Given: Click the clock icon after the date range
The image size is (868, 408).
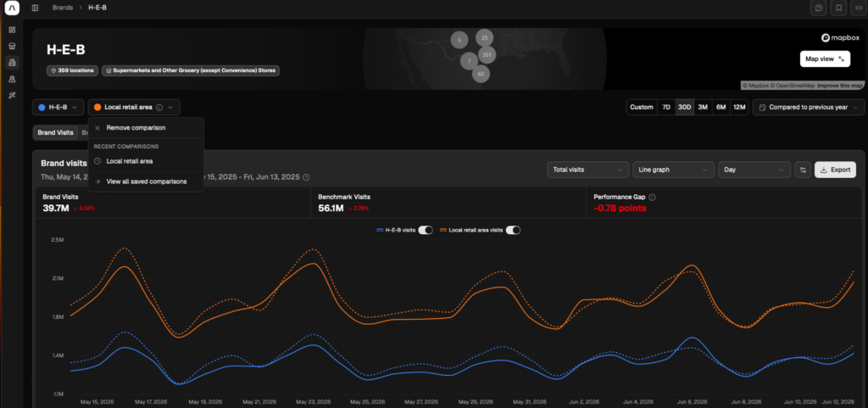Looking at the screenshot, I should point(306,177).
